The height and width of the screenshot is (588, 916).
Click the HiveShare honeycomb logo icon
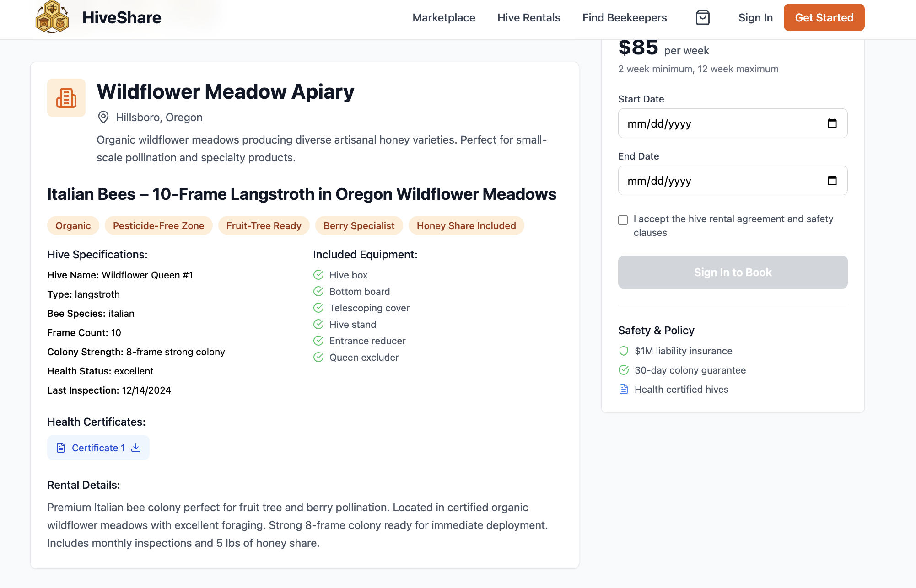[52, 17]
